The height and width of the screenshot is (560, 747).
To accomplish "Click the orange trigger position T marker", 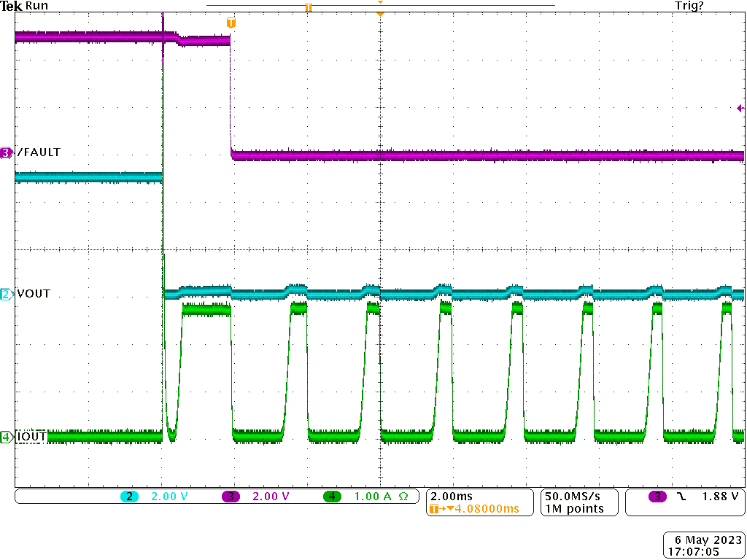I will pyautogui.click(x=231, y=23).
